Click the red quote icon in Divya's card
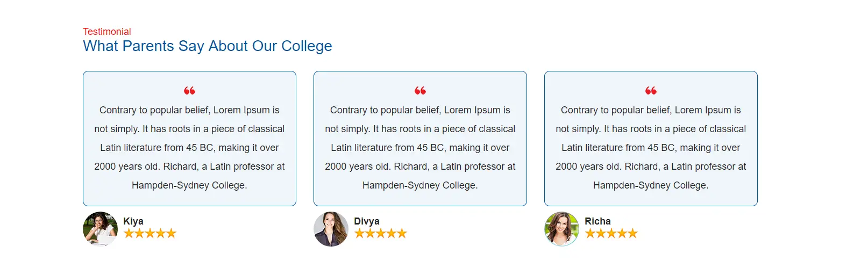Image resolution: width=868 pixels, height=275 pixels. [420, 91]
